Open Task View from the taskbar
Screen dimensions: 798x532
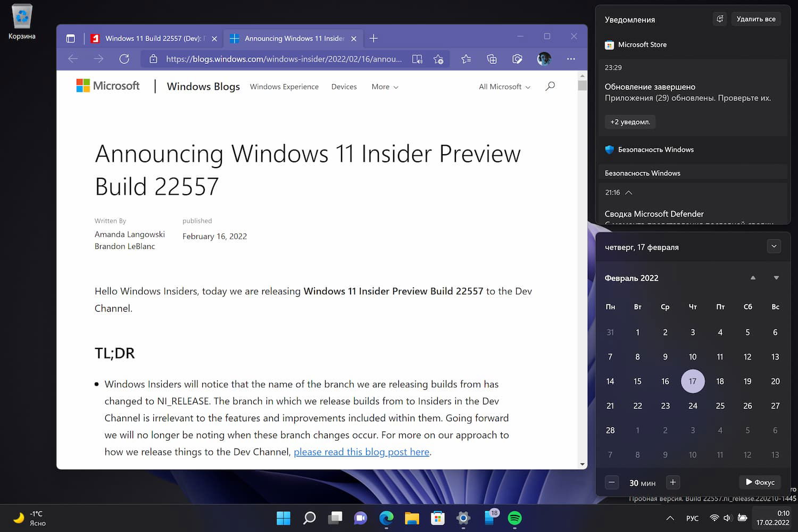(x=335, y=518)
